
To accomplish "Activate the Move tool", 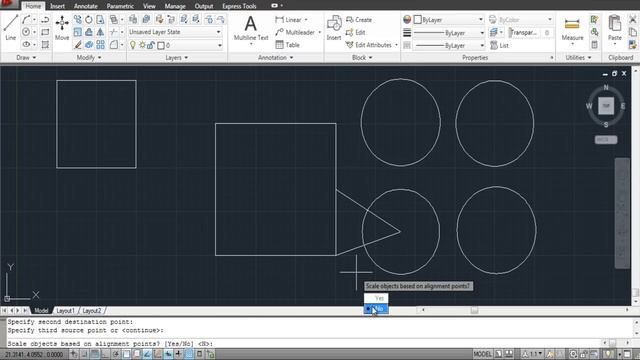I will 62,27.
